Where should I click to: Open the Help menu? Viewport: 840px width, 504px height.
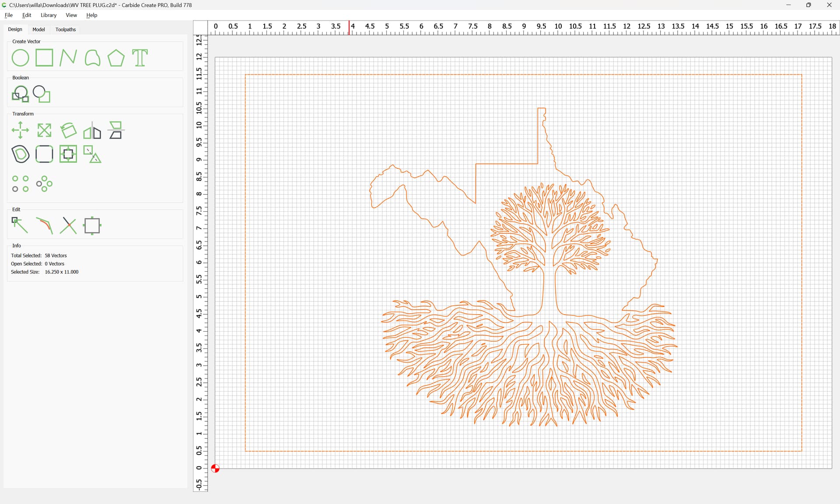92,15
